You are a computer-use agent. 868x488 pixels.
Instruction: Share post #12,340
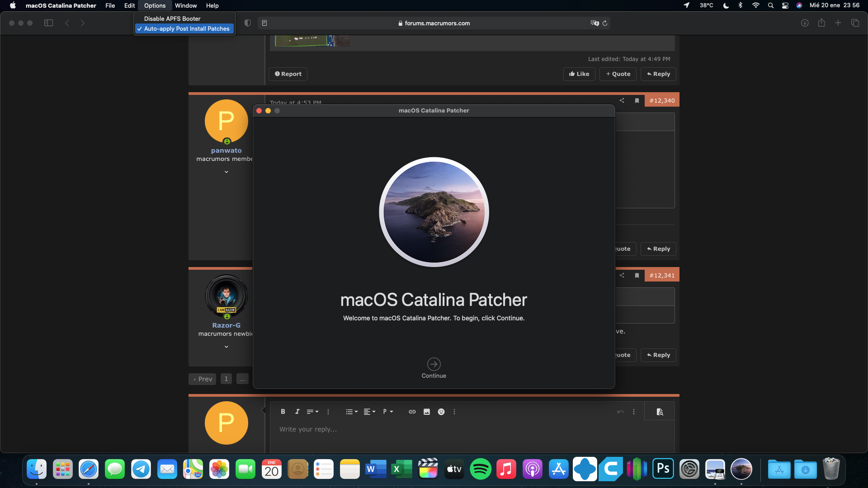[x=622, y=100]
